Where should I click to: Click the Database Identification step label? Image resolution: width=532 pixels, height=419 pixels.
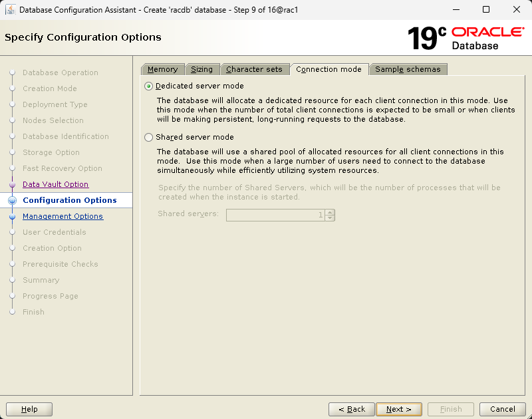66,136
